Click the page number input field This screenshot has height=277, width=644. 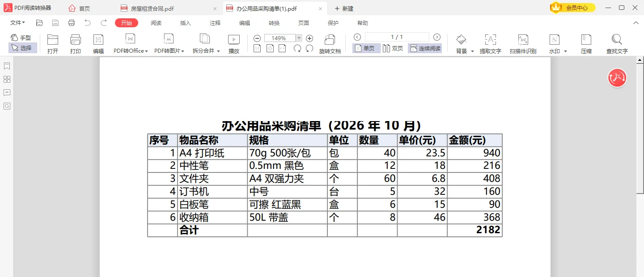397,37
